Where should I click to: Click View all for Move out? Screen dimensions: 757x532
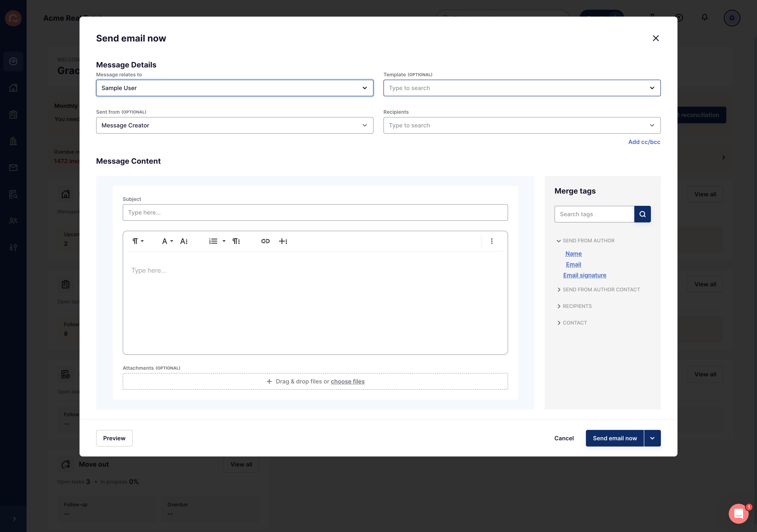coord(241,465)
